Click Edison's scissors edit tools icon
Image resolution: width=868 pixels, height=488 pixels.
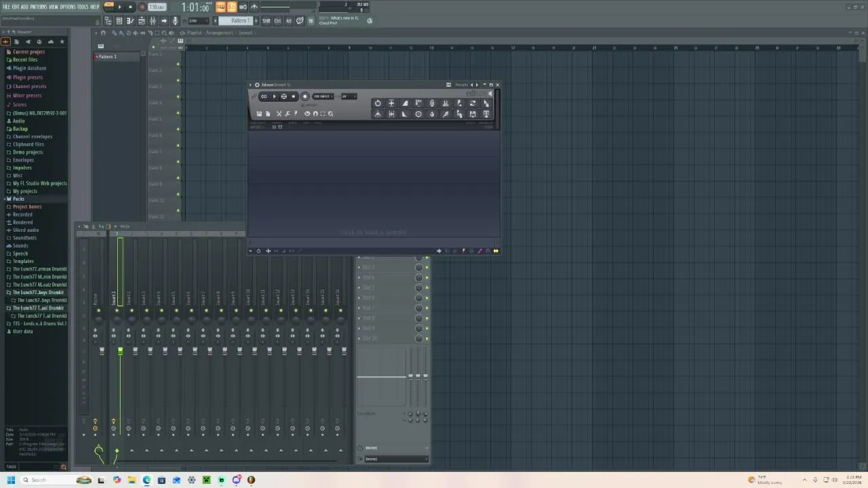(279, 114)
